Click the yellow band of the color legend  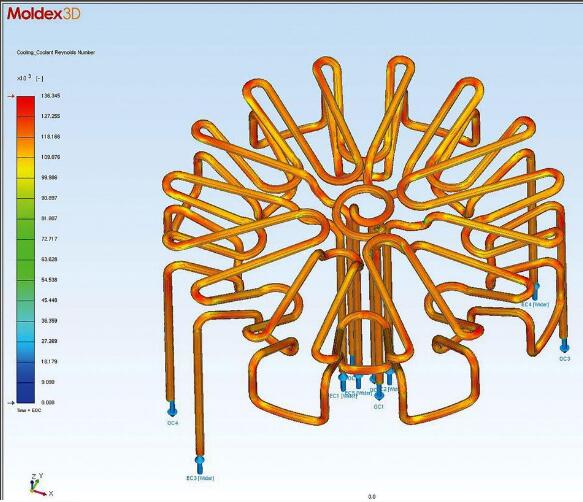(26, 168)
